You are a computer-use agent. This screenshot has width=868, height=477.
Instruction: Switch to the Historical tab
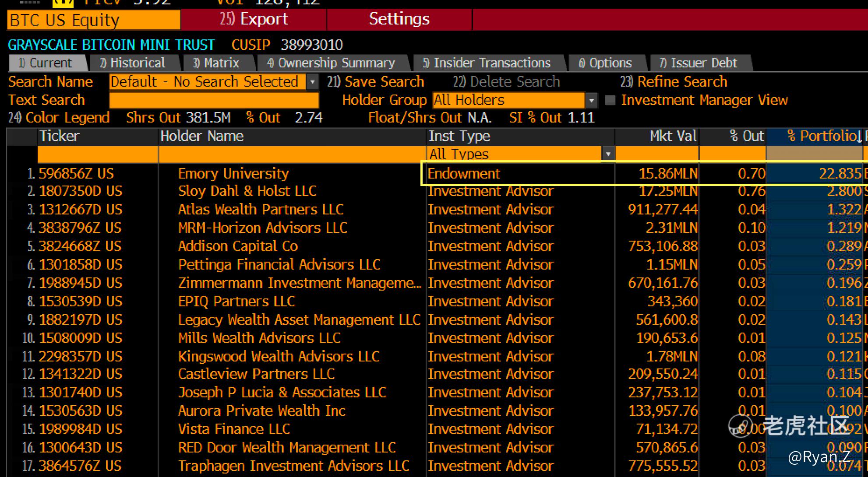pos(133,63)
